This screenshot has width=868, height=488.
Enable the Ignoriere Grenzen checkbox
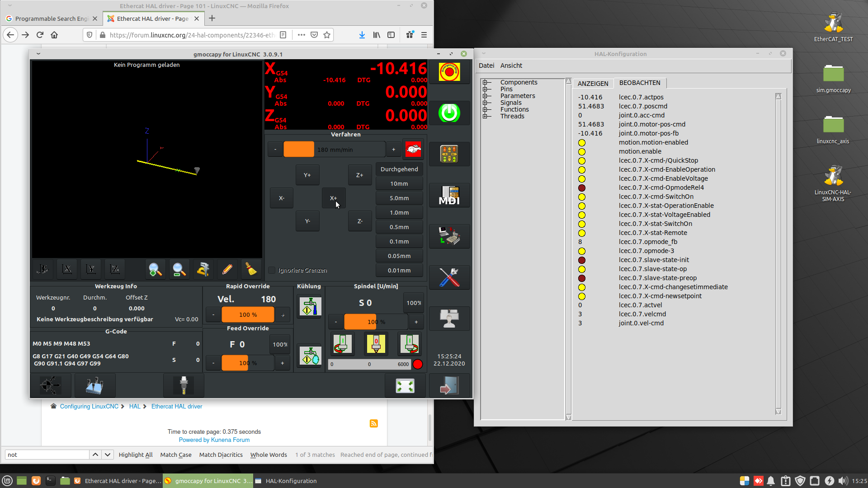[272, 270]
